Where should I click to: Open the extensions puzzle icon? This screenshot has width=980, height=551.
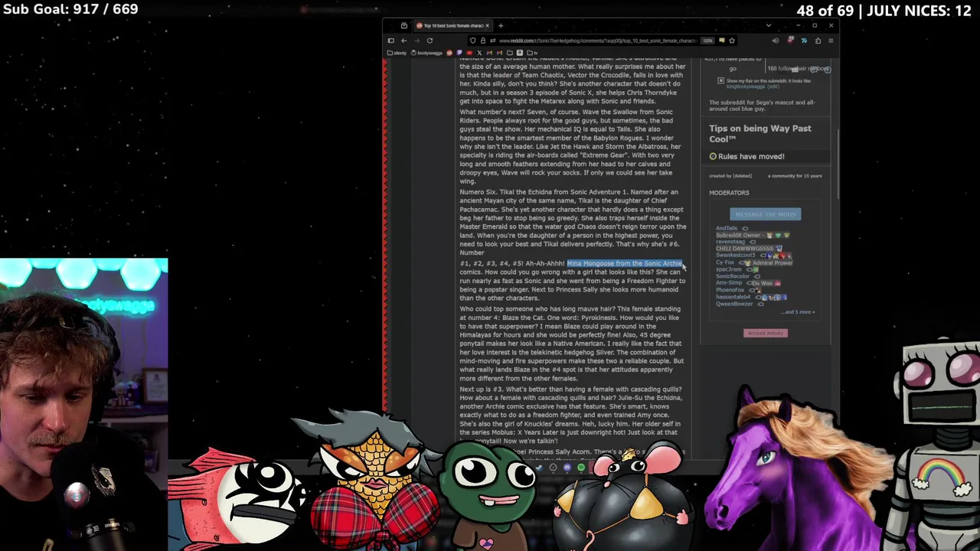tap(818, 41)
